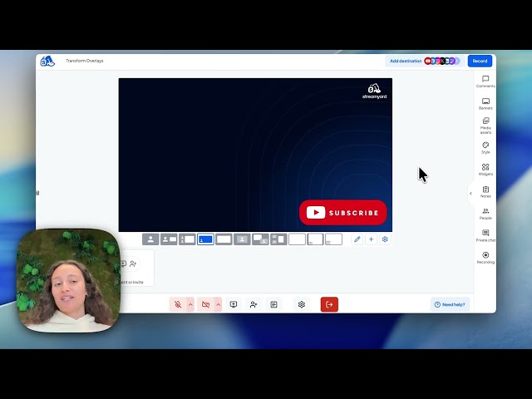Click the share screen icon in bottom toolbar

click(234, 305)
